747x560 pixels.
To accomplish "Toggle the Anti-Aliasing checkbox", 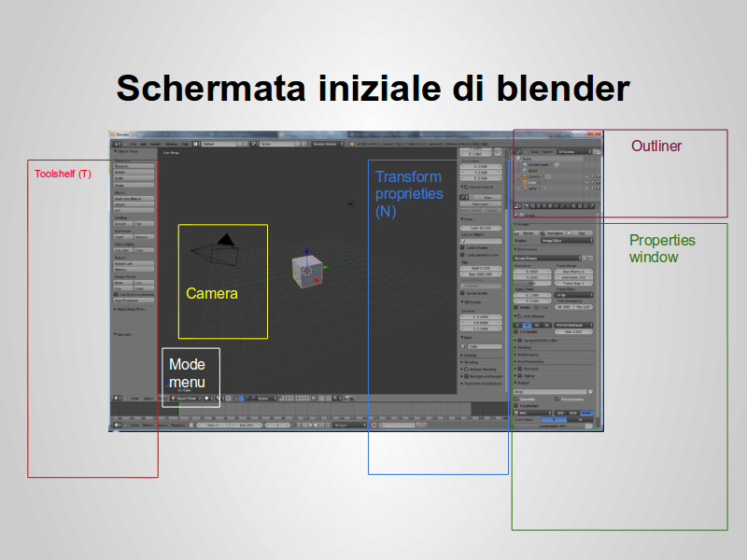I will tap(520, 315).
